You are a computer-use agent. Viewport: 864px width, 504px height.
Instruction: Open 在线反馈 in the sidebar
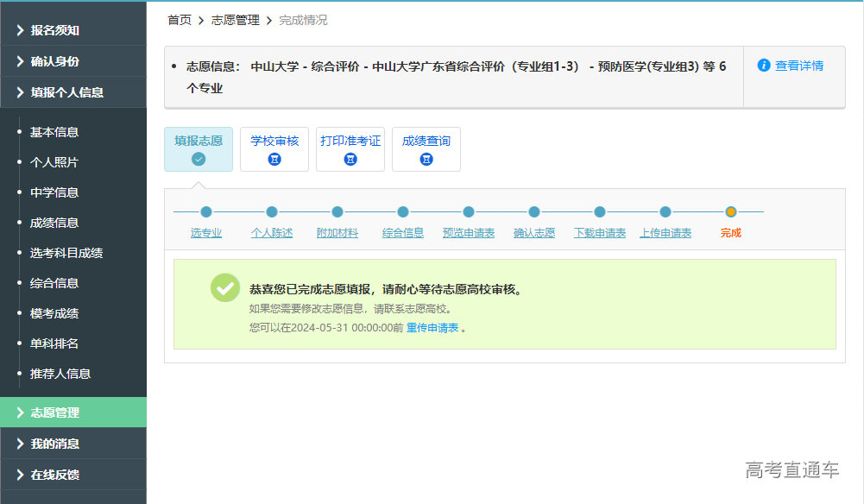(55, 475)
